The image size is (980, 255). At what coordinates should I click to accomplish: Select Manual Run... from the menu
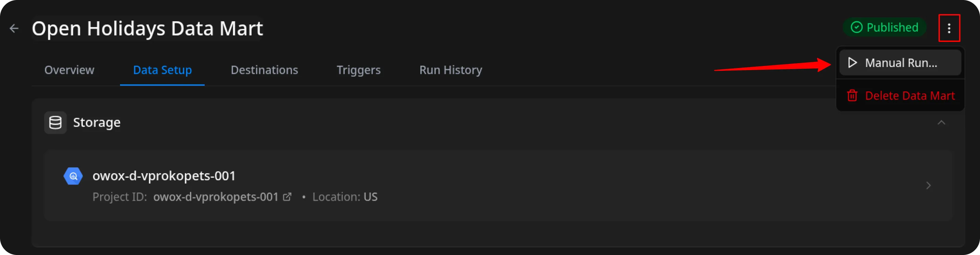coord(900,63)
